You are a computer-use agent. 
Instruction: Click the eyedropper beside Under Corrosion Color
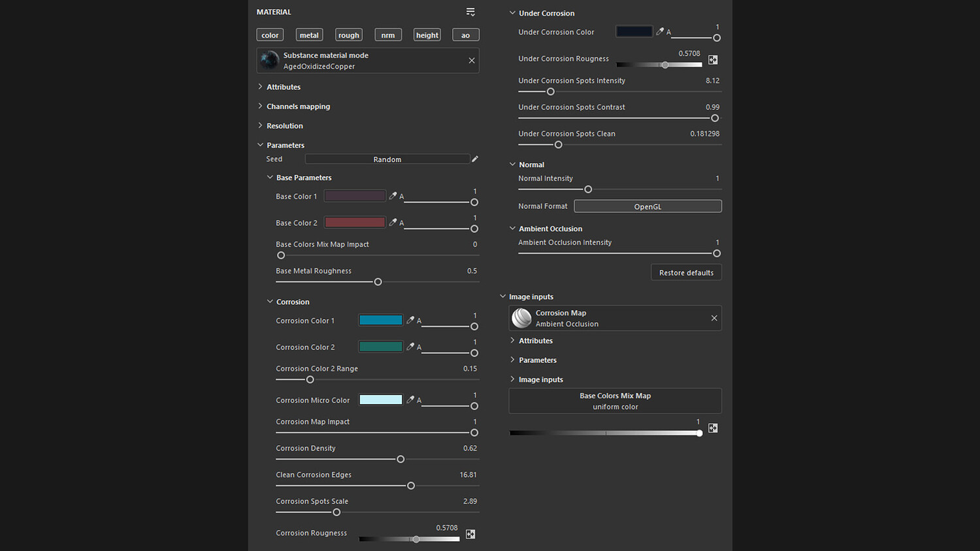pos(660,31)
